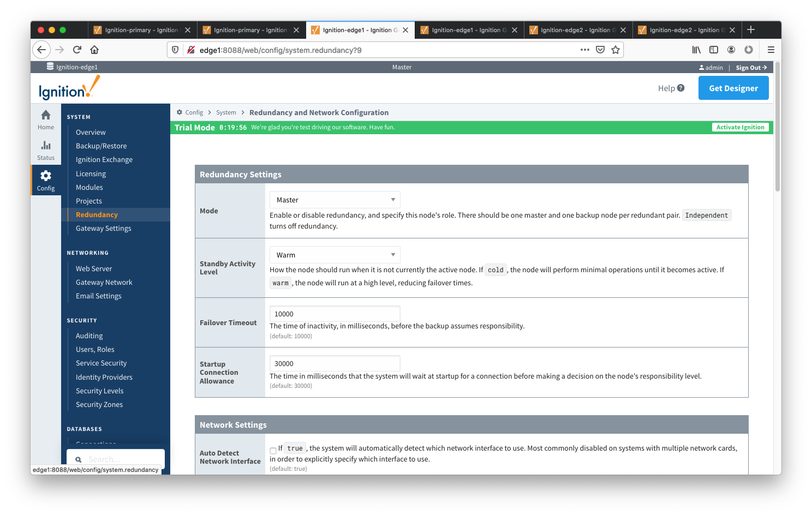This screenshot has width=812, height=515.
Task: Click the Config breadcrumb link
Action: pos(194,112)
